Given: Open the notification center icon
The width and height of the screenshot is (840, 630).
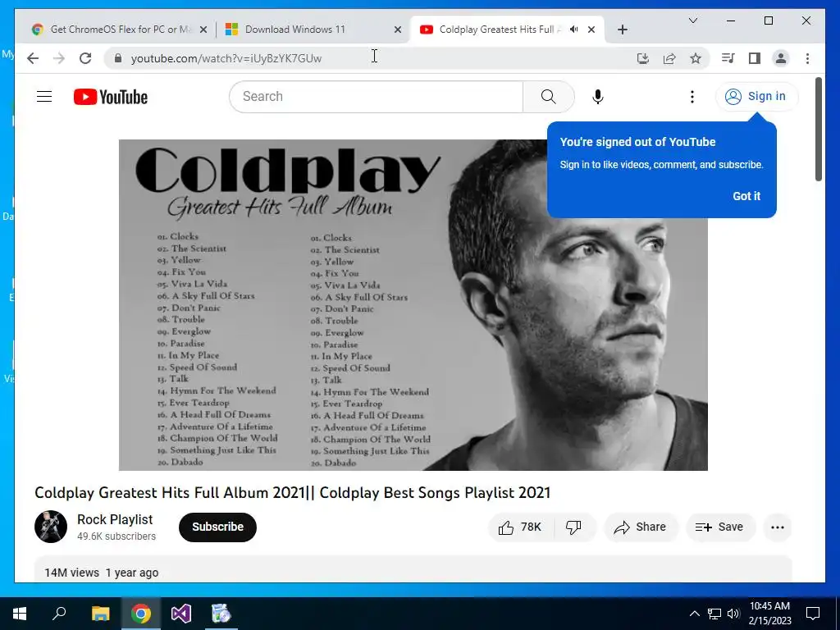Looking at the screenshot, I should (813, 614).
